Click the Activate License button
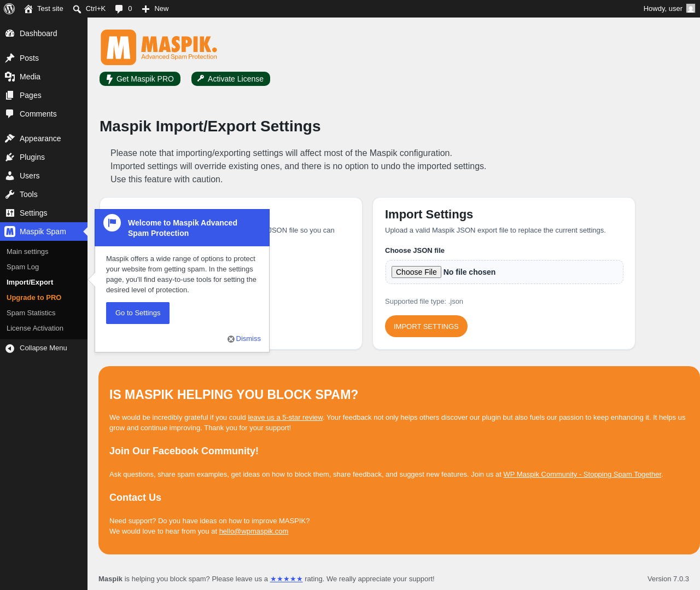 pos(231,79)
